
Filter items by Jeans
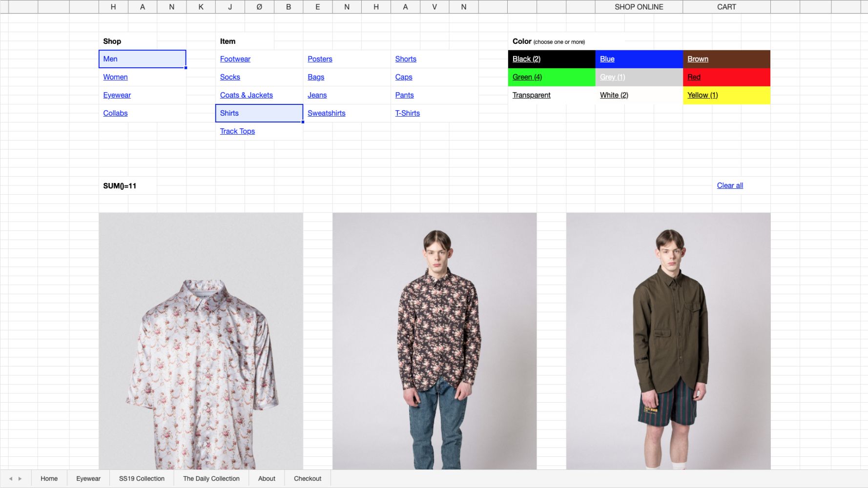pos(317,95)
